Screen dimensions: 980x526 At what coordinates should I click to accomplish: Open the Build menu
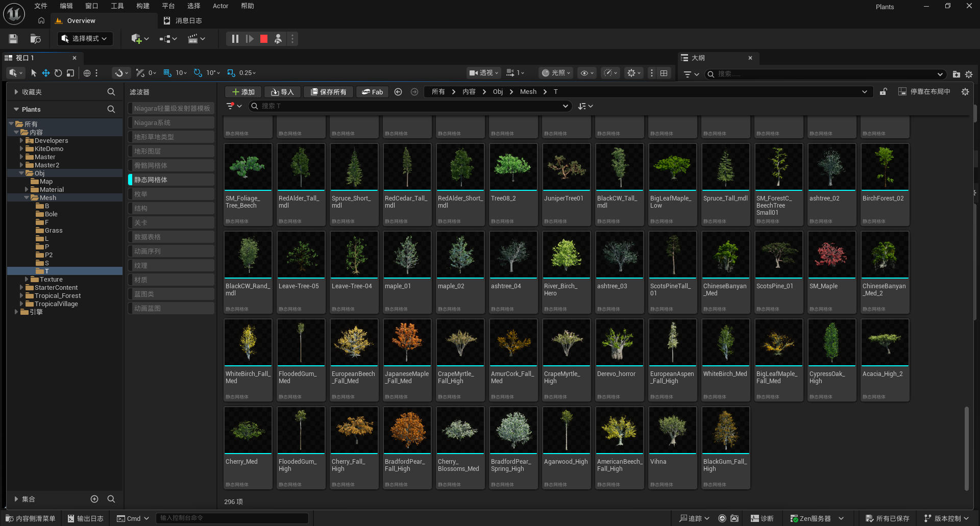coord(143,6)
